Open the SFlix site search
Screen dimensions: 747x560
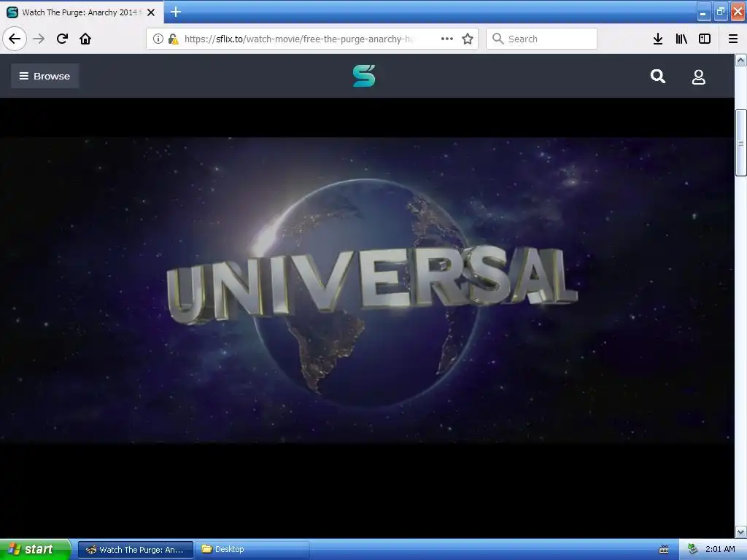658,76
